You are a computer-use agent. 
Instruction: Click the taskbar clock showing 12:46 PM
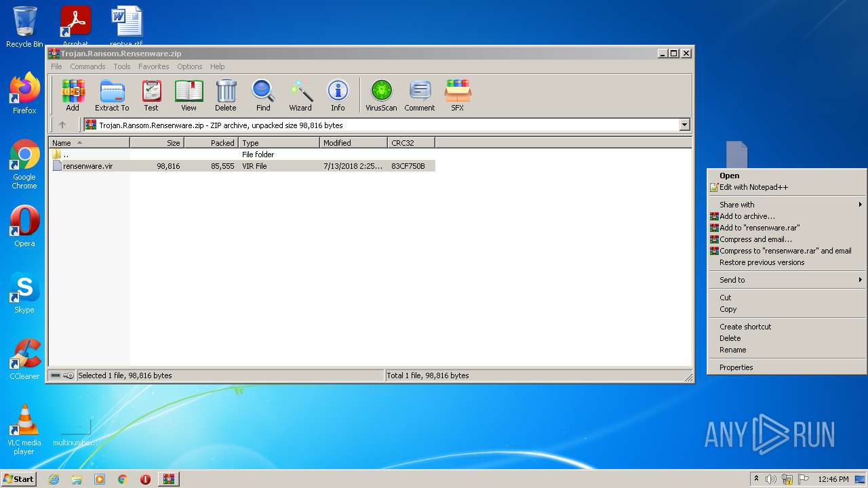pos(833,479)
